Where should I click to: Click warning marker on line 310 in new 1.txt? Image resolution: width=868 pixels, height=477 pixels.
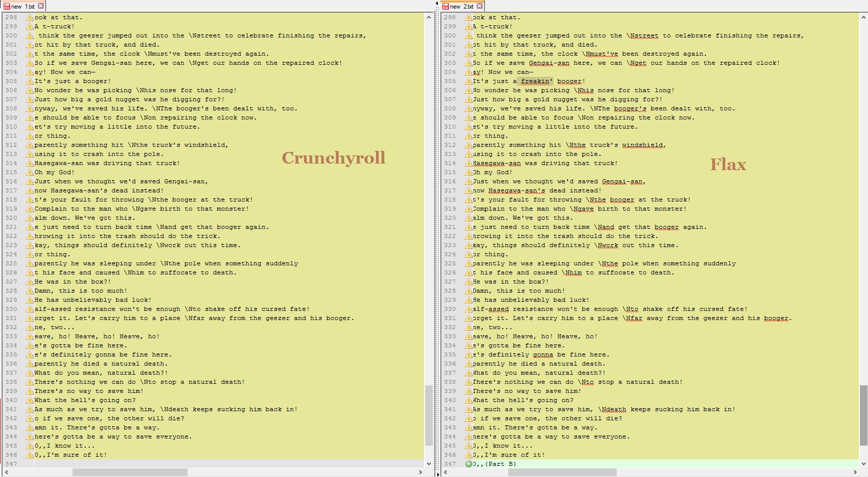pos(30,127)
